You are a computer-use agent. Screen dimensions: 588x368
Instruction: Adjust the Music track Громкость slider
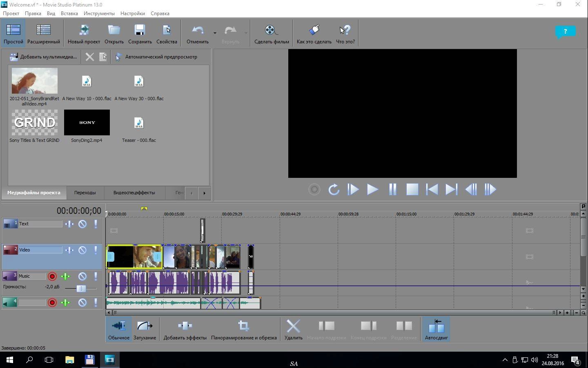click(81, 288)
